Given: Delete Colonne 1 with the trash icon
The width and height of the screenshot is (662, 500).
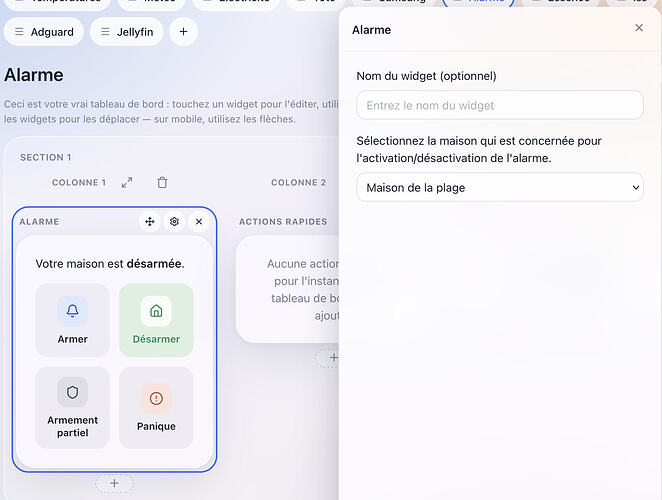Looking at the screenshot, I should pyautogui.click(x=162, y=182).
